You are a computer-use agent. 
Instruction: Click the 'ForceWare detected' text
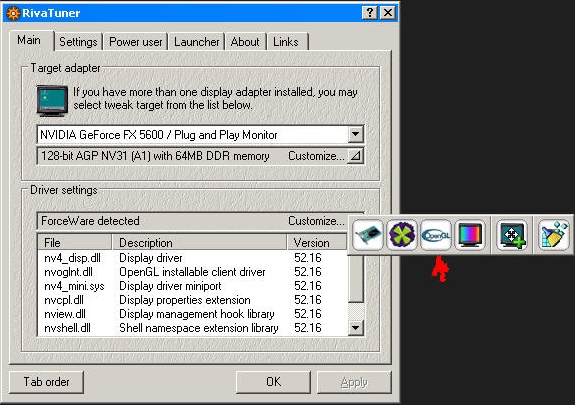(x=90, y=221)
